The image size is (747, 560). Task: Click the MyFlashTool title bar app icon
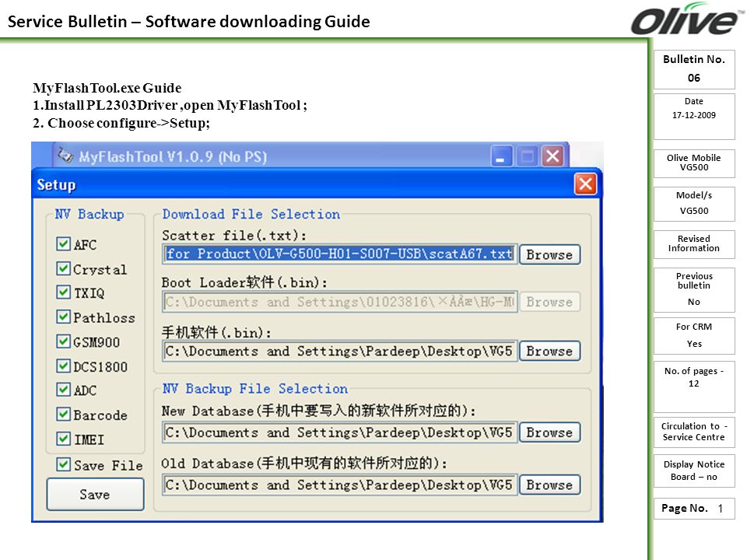[65, 156]
